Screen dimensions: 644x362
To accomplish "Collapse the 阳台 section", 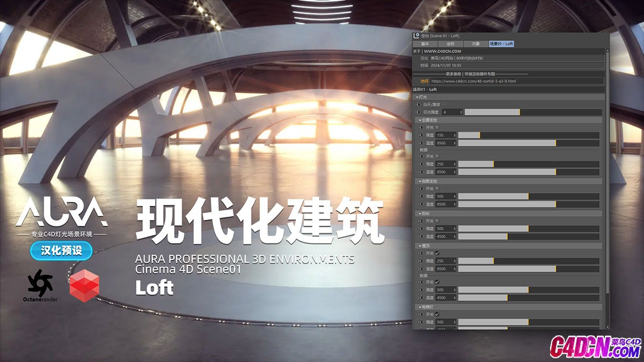I will point(419,213).
